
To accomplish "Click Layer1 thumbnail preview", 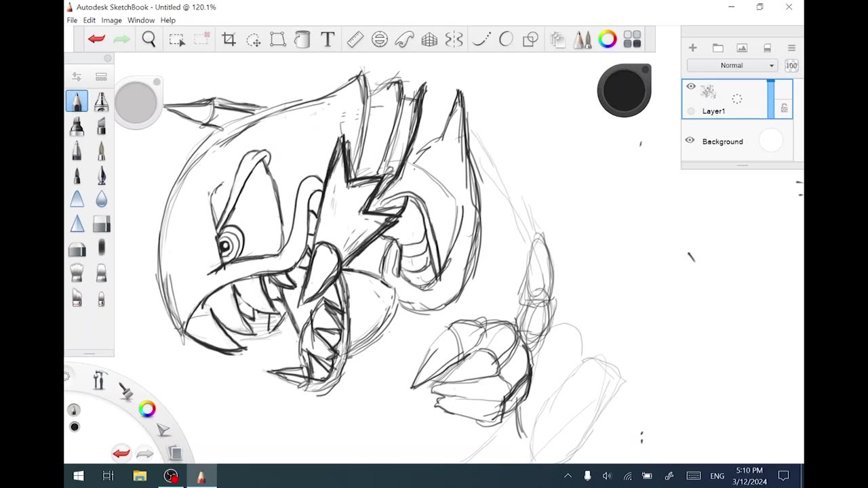I will (708, 91).
